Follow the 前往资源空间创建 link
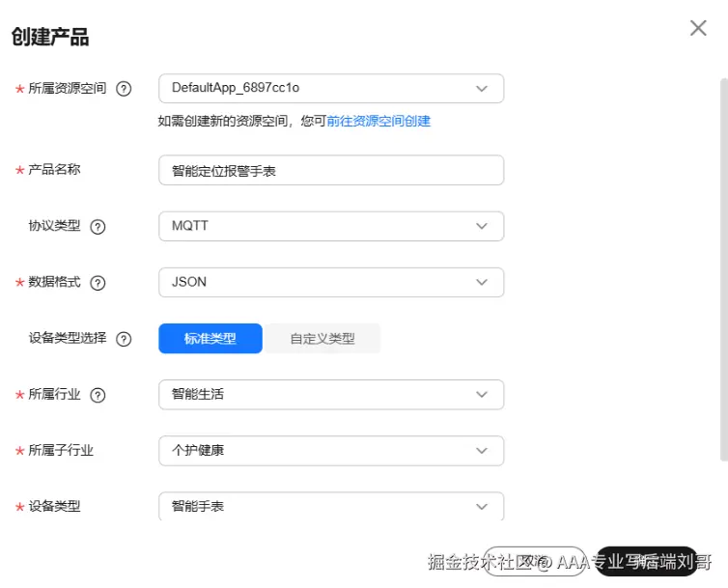The height and width of the screenshot is (588, 728). point(378,122)
